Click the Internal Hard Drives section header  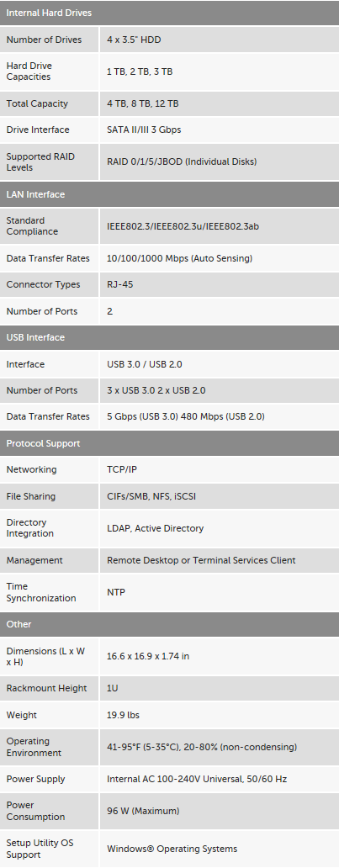tap(170, 13)
